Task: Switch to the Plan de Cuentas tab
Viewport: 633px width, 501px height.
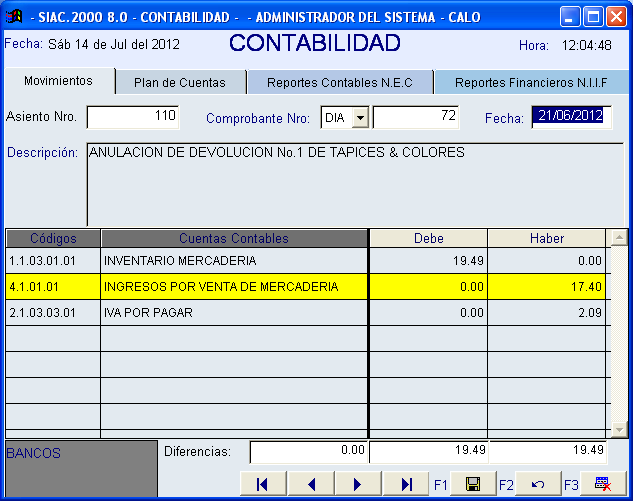Action: pos(180,82)
